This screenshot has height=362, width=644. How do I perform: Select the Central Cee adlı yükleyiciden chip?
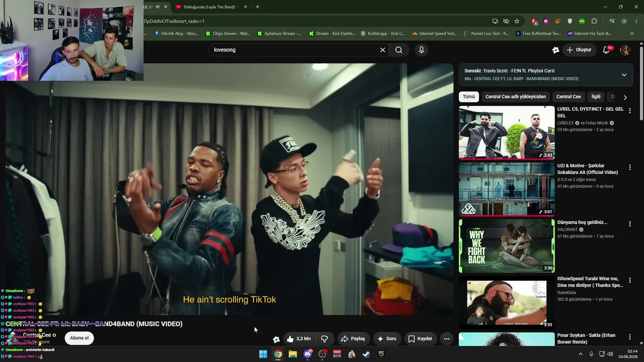(515, 97)
